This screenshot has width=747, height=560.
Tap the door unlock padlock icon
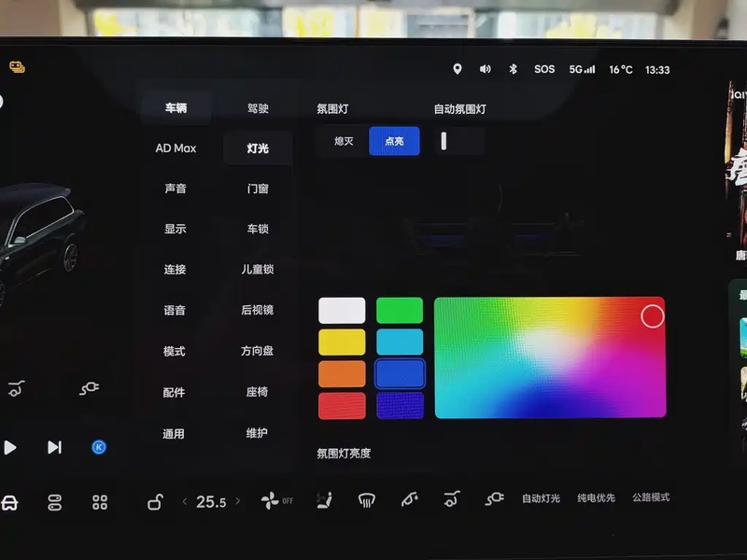click(155, 502)
